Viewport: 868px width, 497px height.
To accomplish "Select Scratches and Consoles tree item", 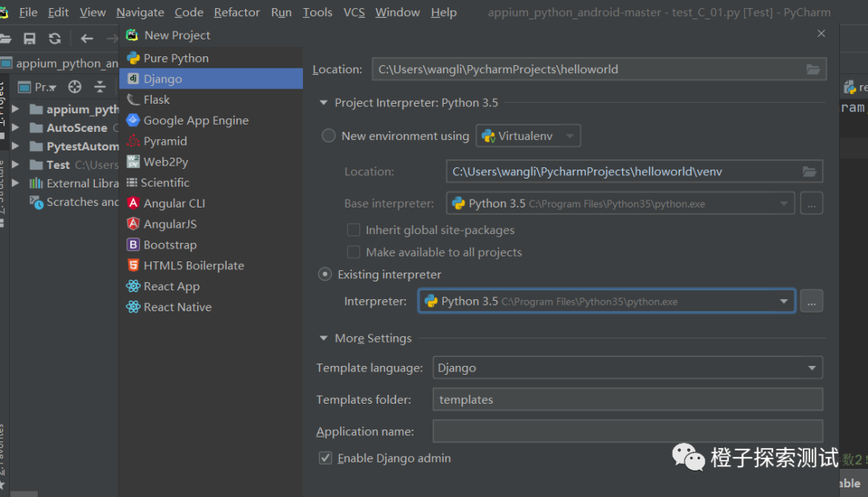I will click(x=74, y=202).
